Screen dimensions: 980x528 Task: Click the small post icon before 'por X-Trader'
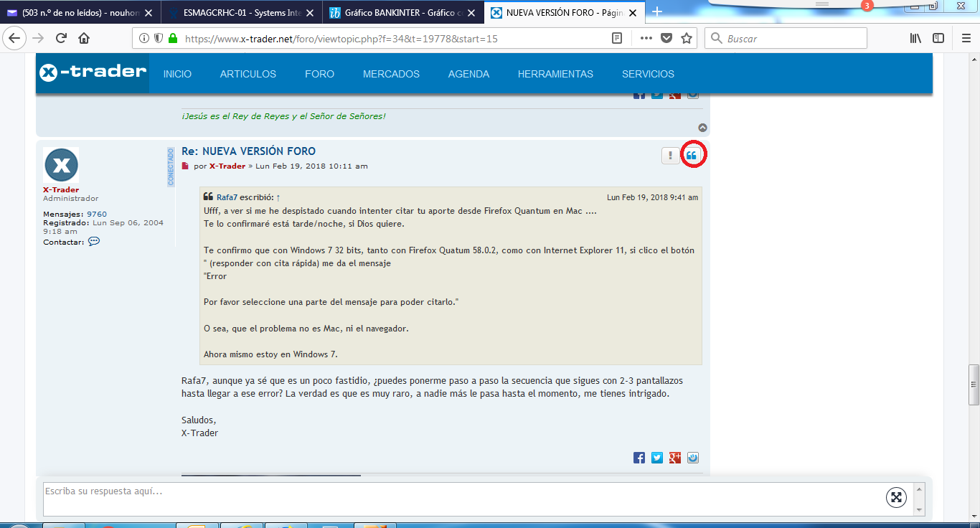coord(185,166)
